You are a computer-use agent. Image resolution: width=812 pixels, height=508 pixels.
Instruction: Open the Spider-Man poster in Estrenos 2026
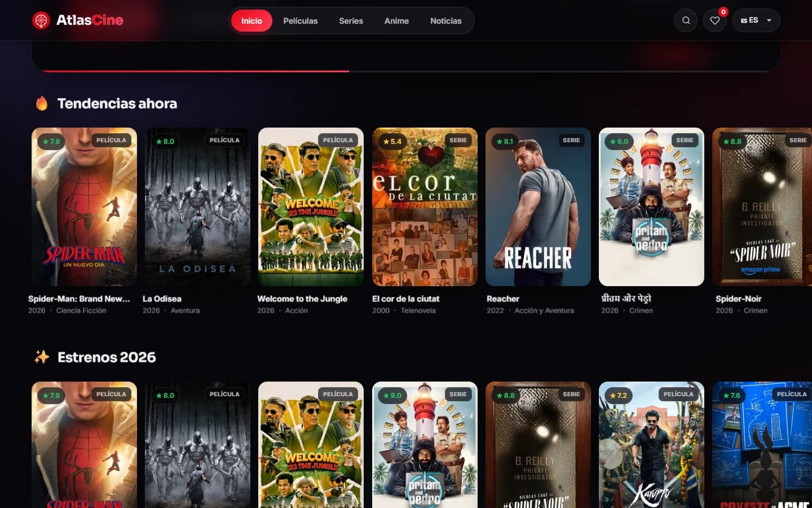[84, 445]
